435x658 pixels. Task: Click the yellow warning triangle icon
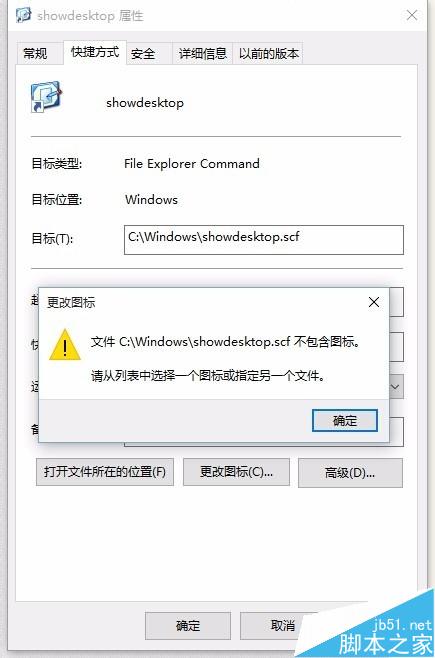65,345
